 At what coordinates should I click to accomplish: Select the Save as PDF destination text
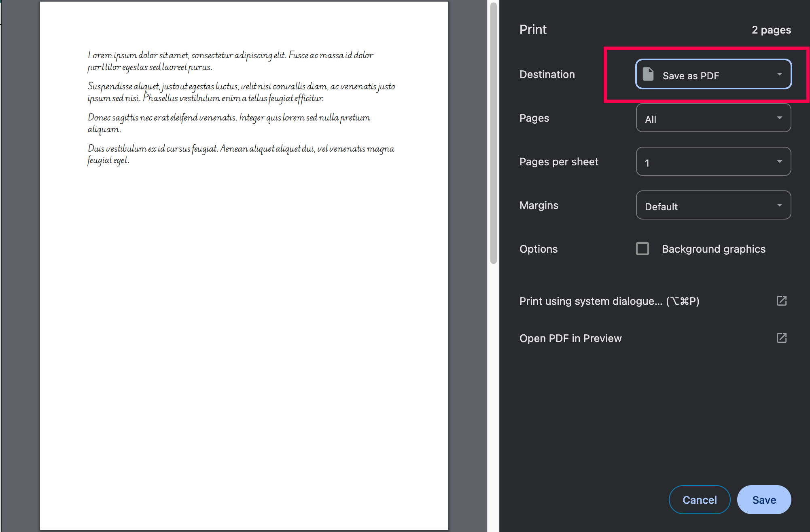[x=690, y=76]
